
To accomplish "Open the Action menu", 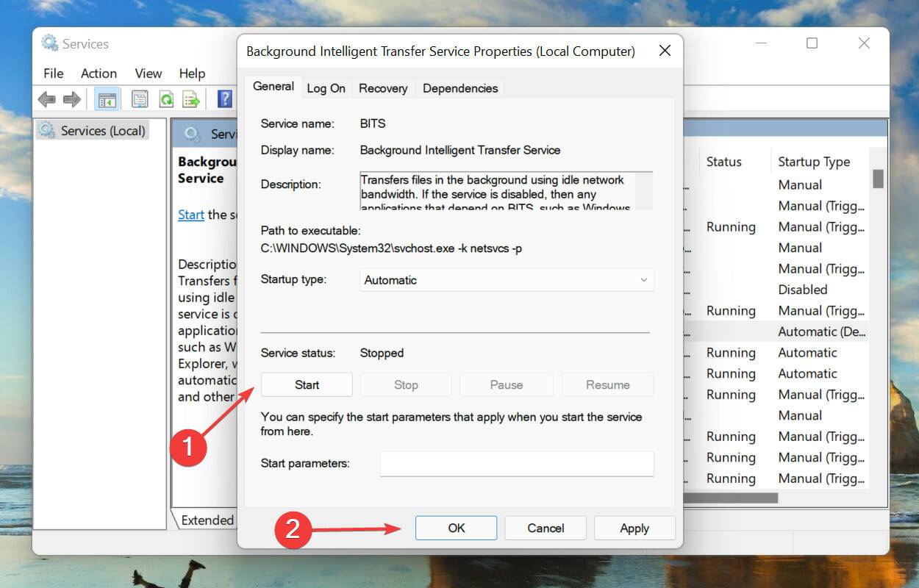I will (99, 73).
